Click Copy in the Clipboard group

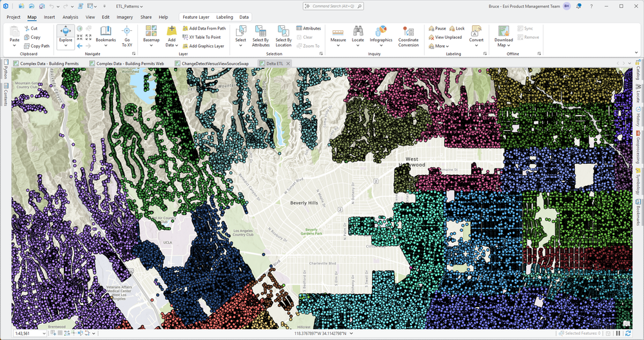pyautogui.click(x=32, y=37)
